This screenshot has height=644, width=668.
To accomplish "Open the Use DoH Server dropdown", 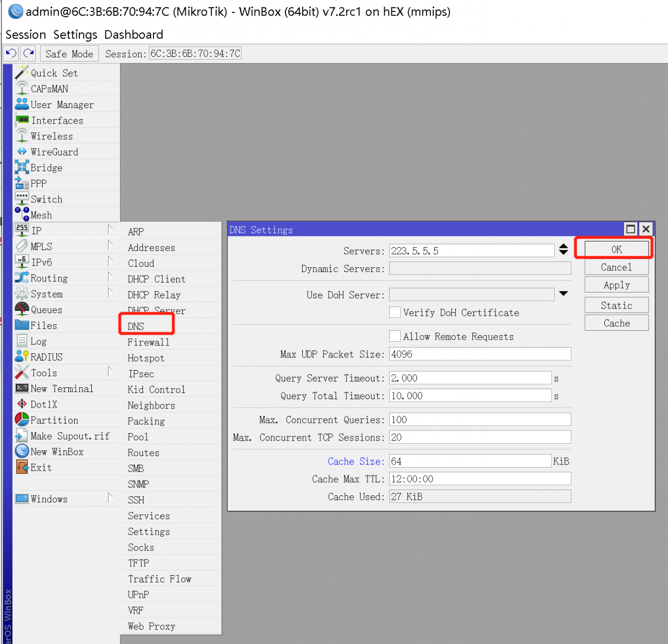I will [563, 294].
